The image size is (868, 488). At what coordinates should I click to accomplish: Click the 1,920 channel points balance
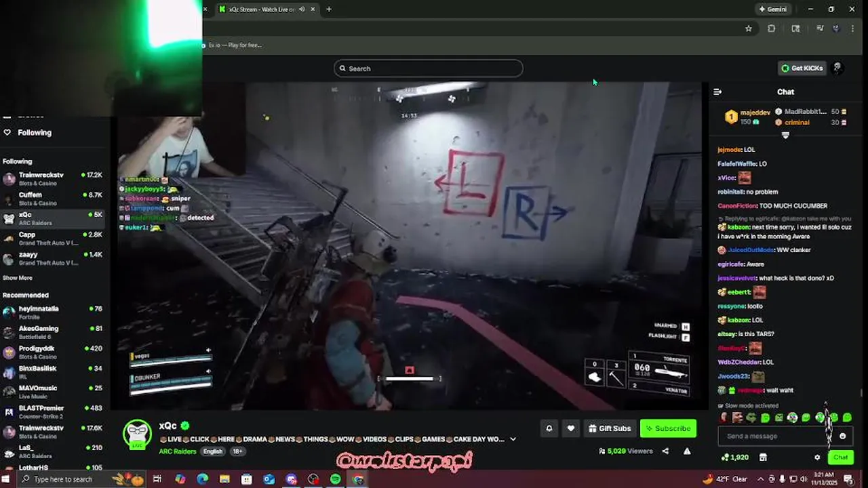(735, 457)
